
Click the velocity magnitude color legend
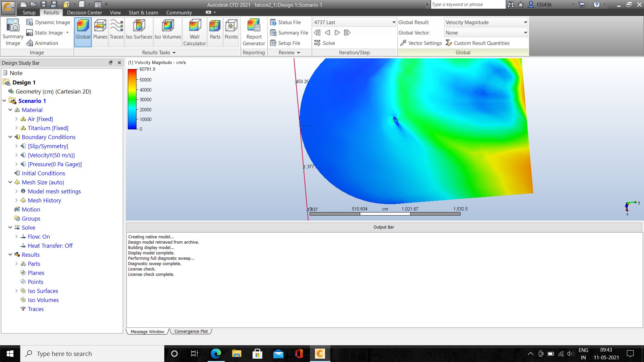point(132,99)
